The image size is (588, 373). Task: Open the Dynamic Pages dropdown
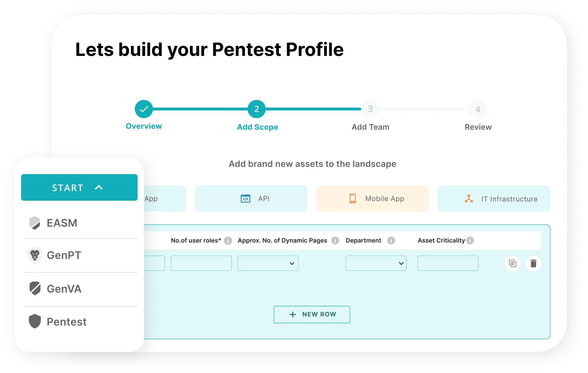[268, 263]
